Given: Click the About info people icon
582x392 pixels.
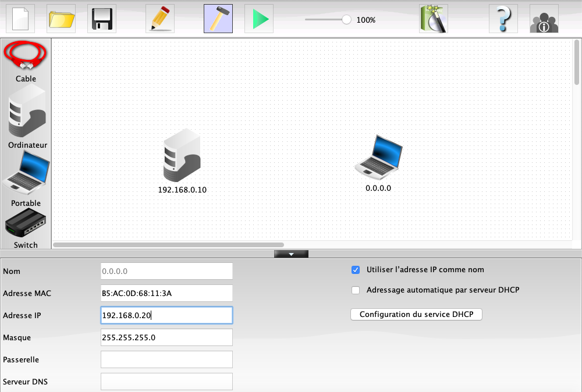Looking at the screenshot, I should 544,19.
